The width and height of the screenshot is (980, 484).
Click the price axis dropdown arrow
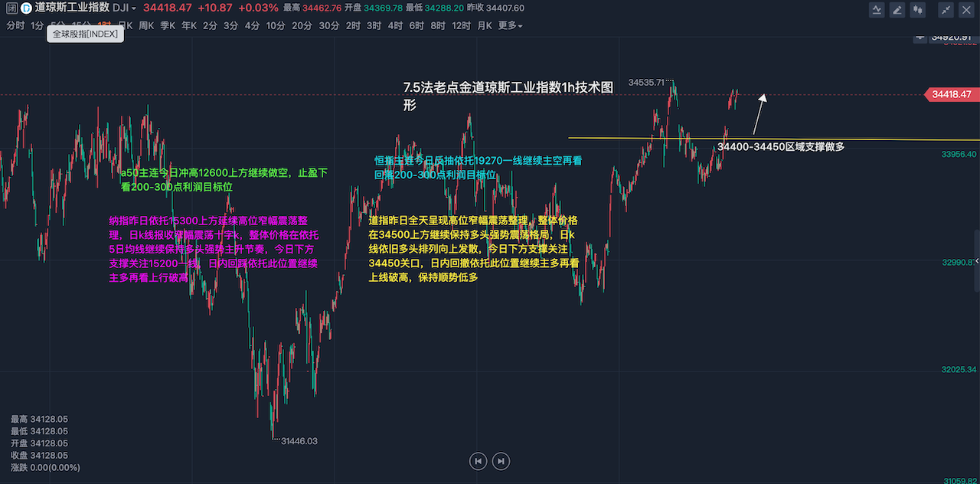(x=920, y=36)
